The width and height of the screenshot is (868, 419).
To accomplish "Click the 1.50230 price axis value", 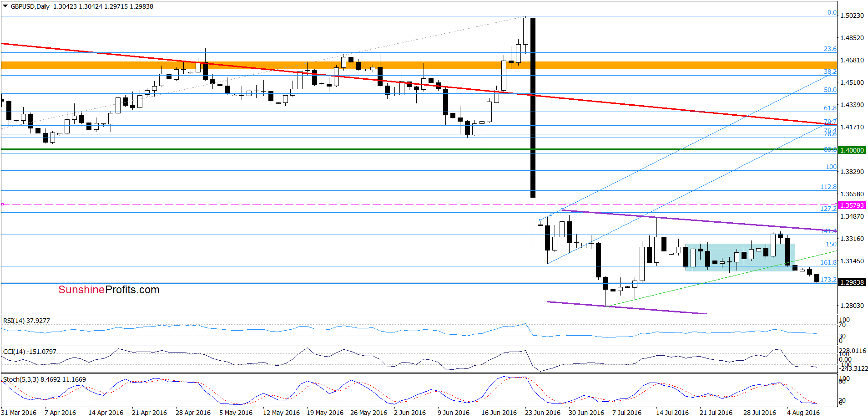I will tap(852, 15).
